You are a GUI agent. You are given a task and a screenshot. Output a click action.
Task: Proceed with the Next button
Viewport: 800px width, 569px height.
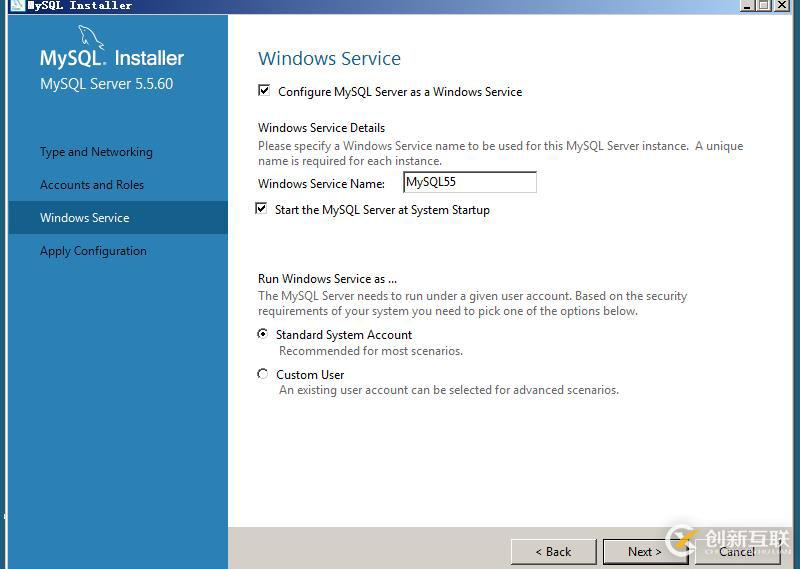pyautogui.click(x=644, y=551)
